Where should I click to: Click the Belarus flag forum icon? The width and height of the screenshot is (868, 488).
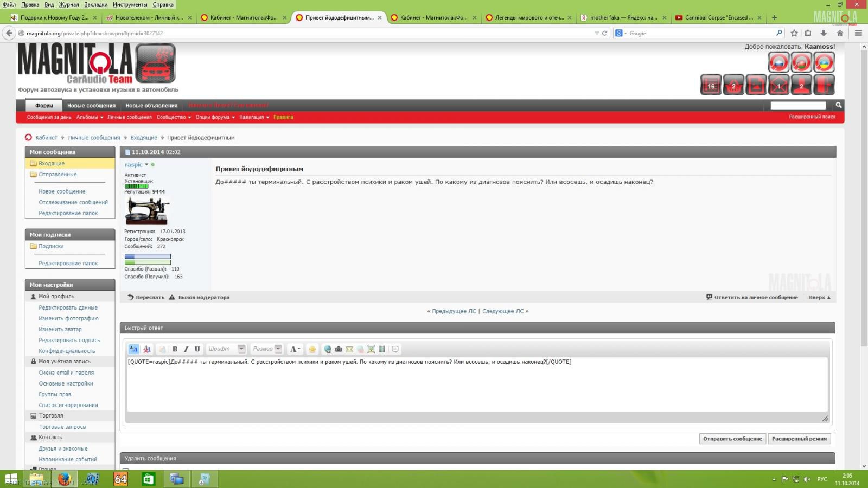[801, 62]
